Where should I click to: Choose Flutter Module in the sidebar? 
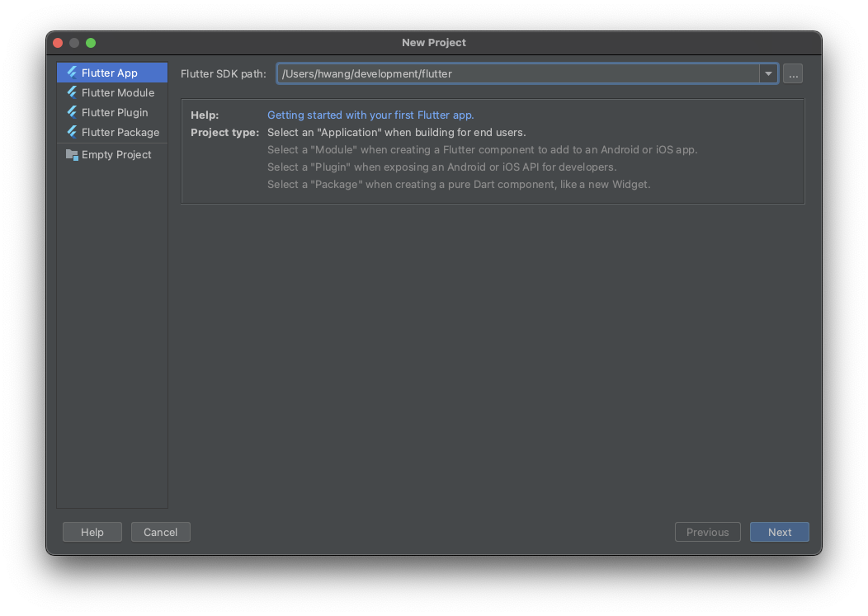tap(112, 92)
